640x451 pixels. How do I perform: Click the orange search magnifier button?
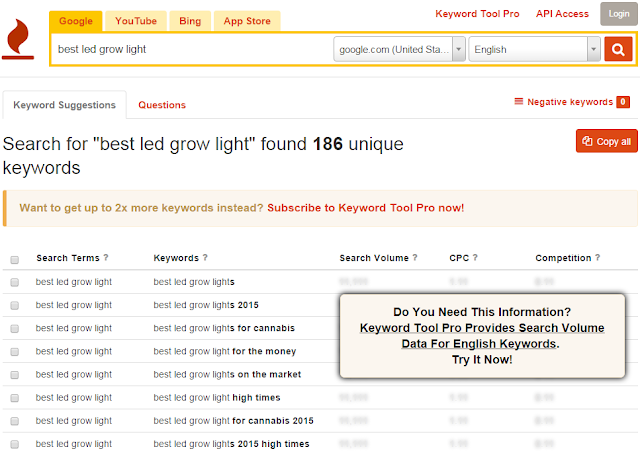(618, 49)
